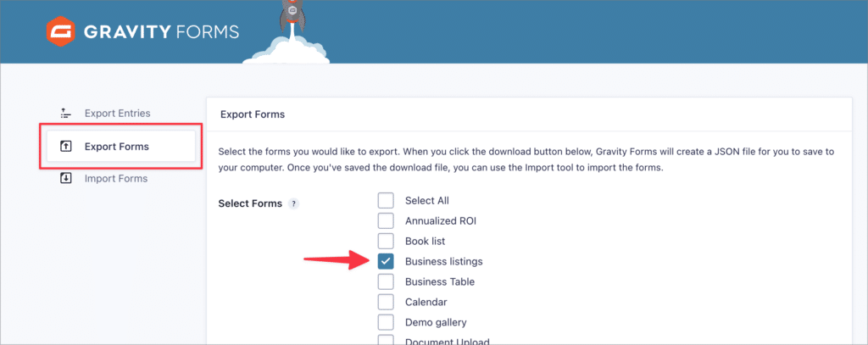Click the Gravity Forms hexagon logo icon
Viewport: 868px width, 345px height.
[x=60, y=31]
